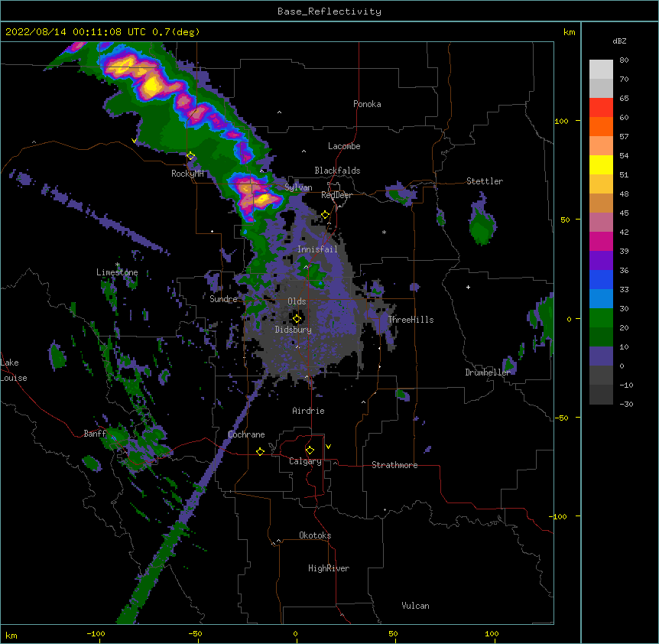
Task: Pick the slate blue 0-10 dBZ swatch
Action: pyautogui.click(x=601, y=356)
